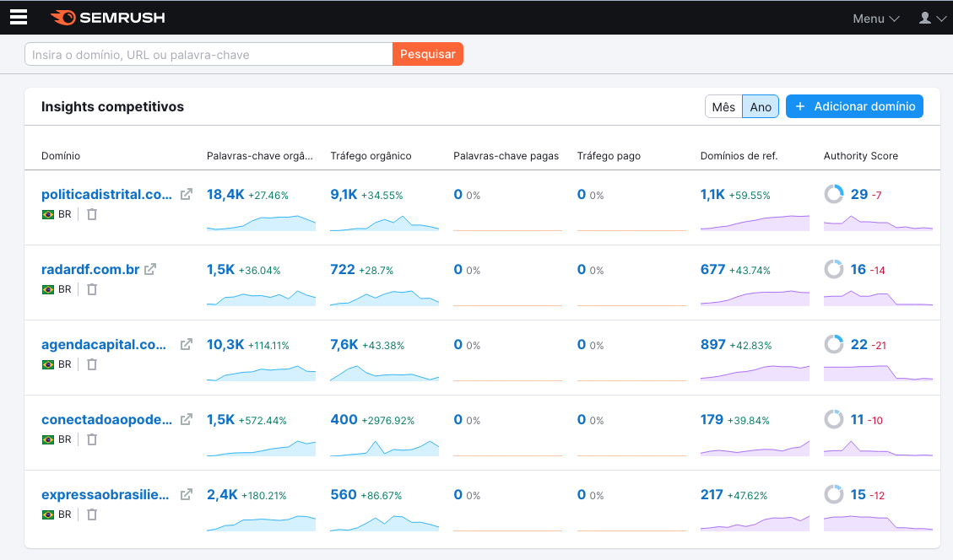Open expressaobrasiliense external link icon
Viewport: 953px width, 560px height.
[x=187, y=494]
